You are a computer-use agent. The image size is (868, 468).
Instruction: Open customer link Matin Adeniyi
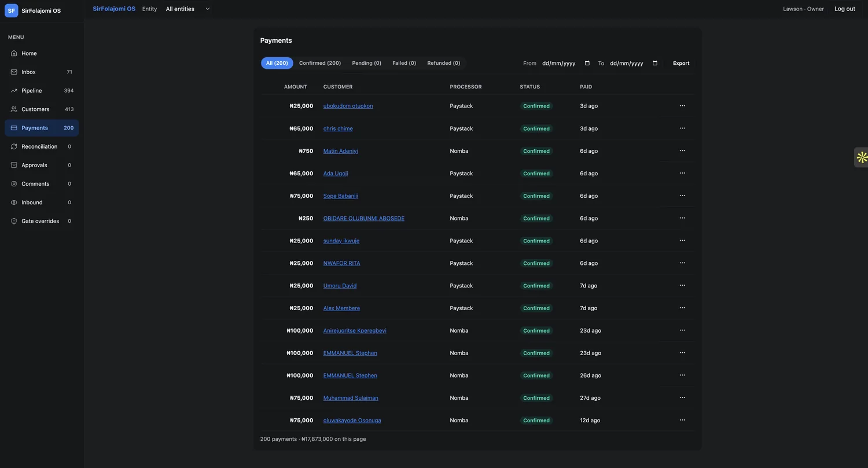(x=340, y=151)
